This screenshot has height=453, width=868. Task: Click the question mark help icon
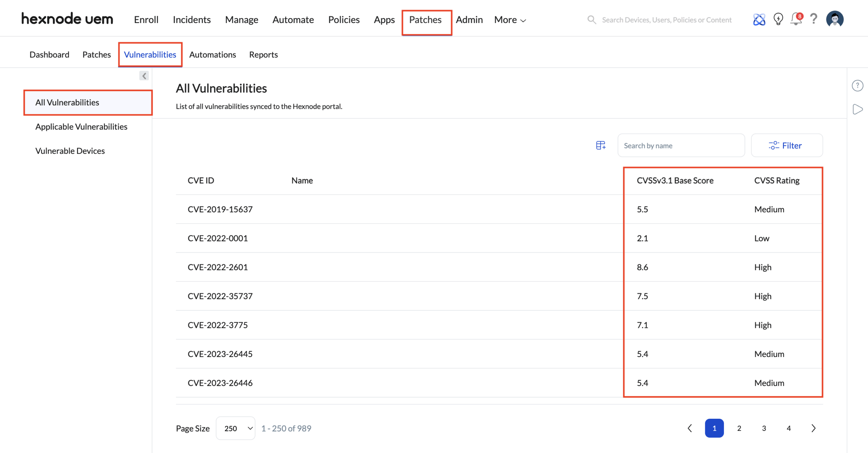point(814,19)
